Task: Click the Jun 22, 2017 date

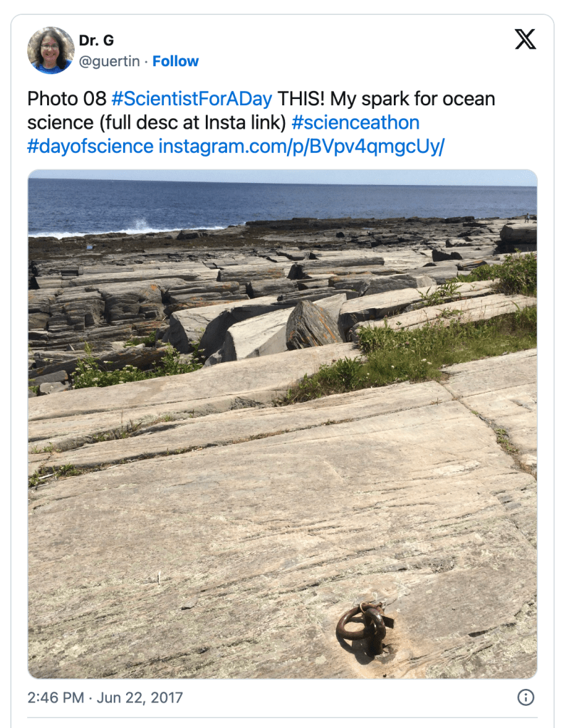Action: click(x=138, y=697)
